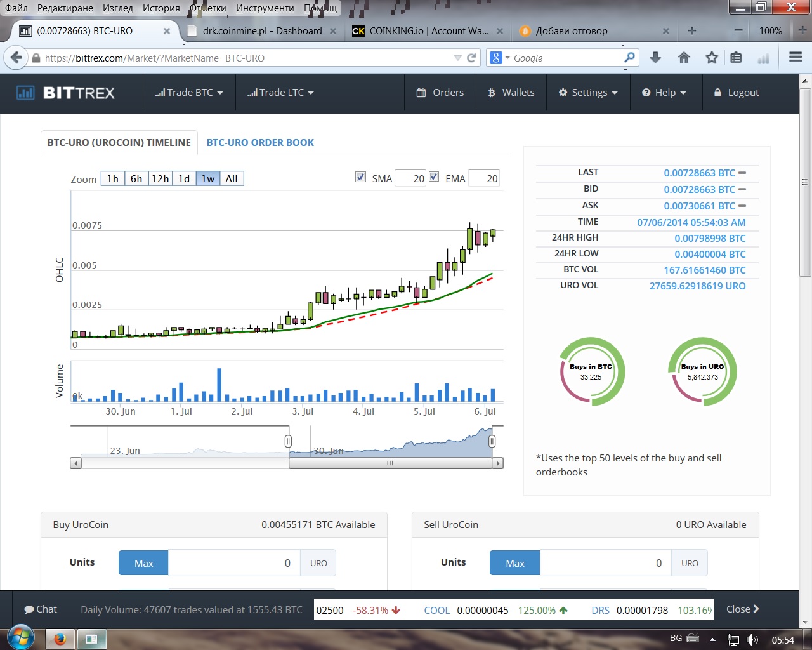Image resolution: width=812 pixels, height=650 pixels.
Task: Set chart zoom to 1d
Action: (x=184, y=179)
